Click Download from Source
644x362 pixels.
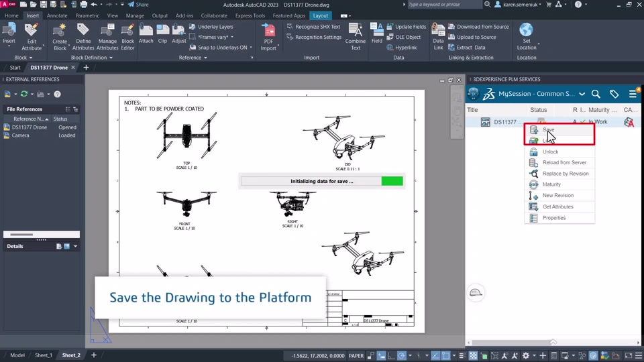(478, 27)
